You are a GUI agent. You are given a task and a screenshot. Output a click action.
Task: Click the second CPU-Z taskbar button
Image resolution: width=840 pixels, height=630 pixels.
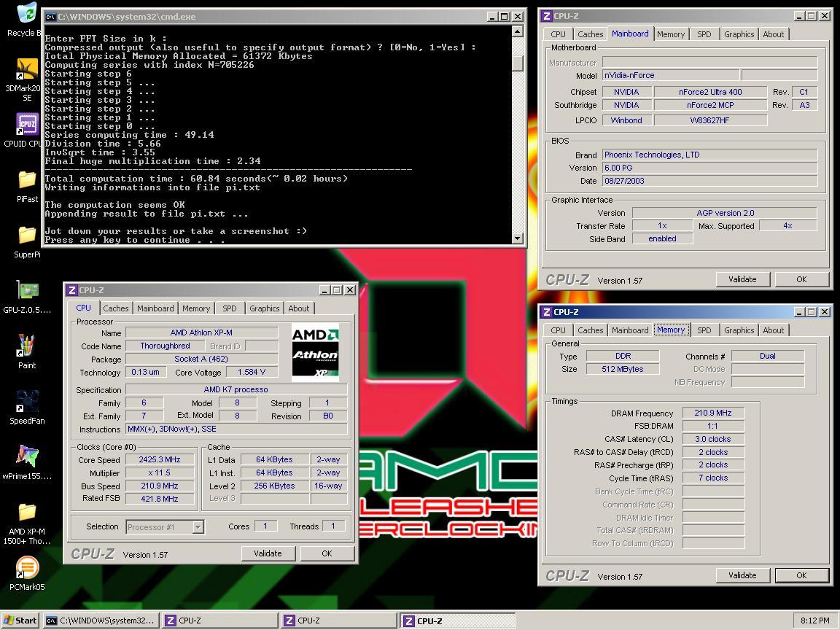pyautogui.click(x=340, y=621)
